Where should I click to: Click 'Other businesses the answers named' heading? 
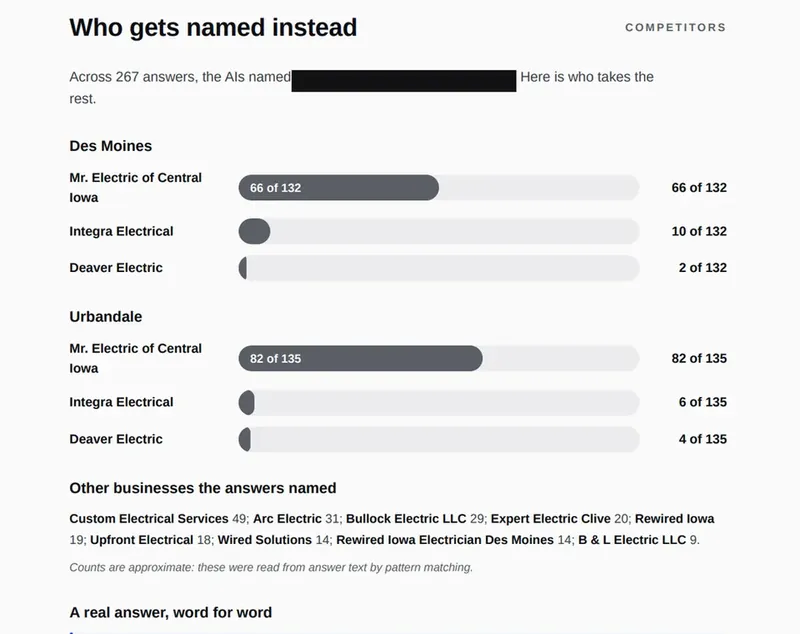click(x=203, y=488)
